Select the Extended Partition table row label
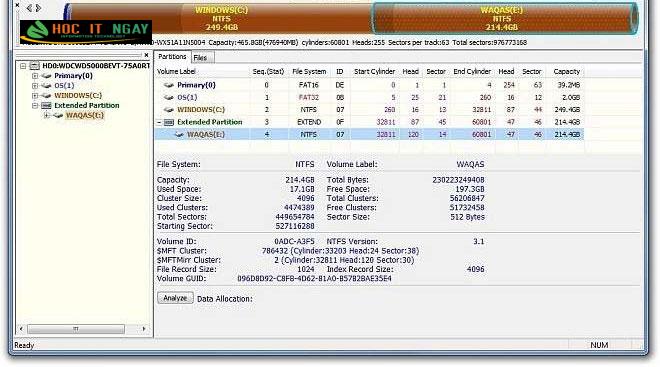This screenshot has width=660, height=367. tap(210, 122)
